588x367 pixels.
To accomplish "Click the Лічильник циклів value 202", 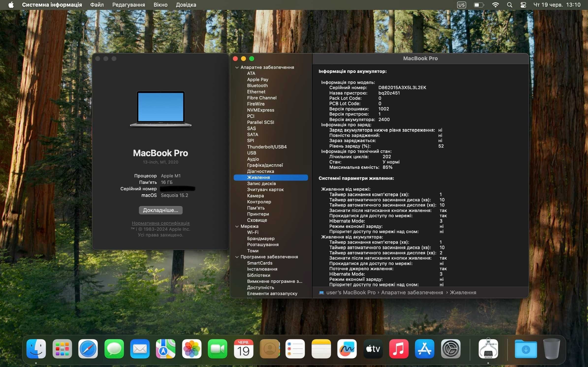I will pyautogui.click(x=387, y=157).
